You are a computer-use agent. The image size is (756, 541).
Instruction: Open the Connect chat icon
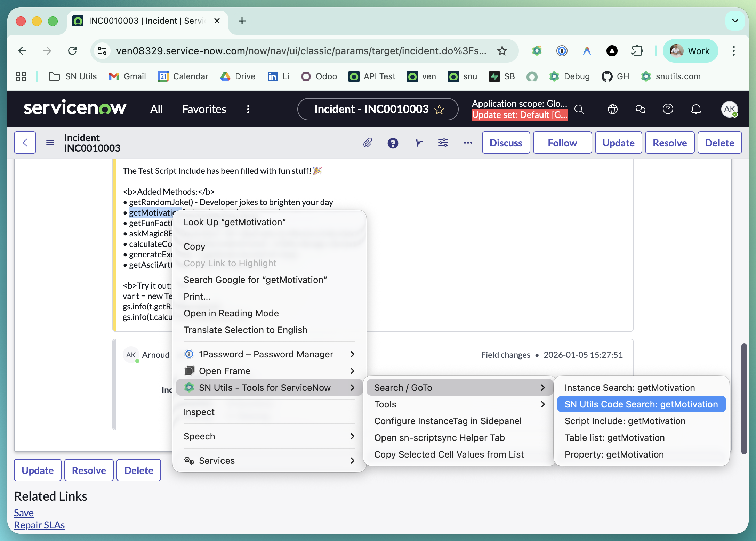(640, 109)
